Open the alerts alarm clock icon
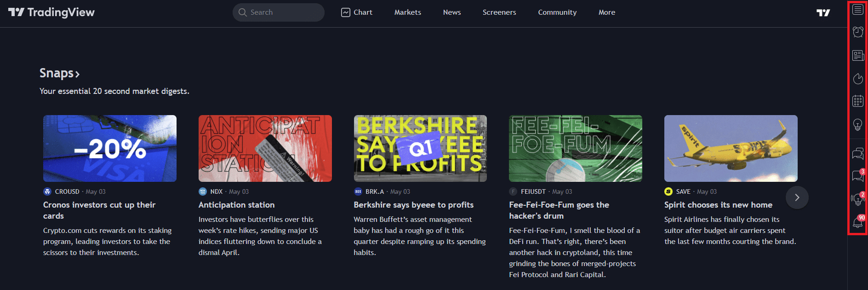Screen dimensions: 868x290 tap(858, 32)
